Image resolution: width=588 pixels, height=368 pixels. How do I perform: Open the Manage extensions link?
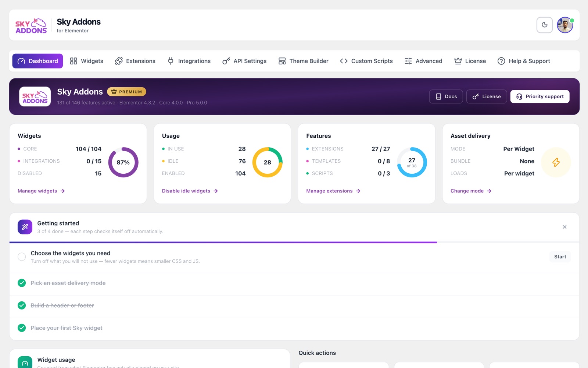click(333, 191)
